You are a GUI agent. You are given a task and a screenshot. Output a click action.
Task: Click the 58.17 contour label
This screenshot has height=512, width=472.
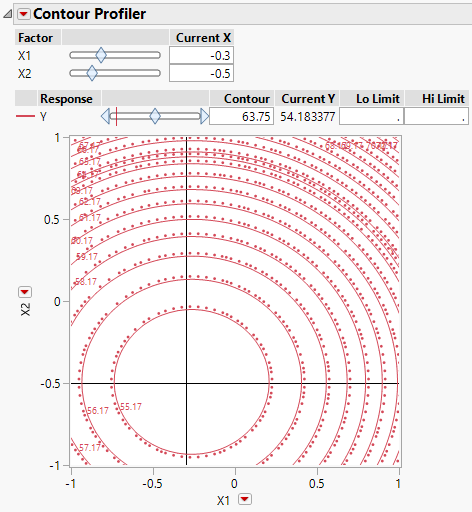pos(86,282)
